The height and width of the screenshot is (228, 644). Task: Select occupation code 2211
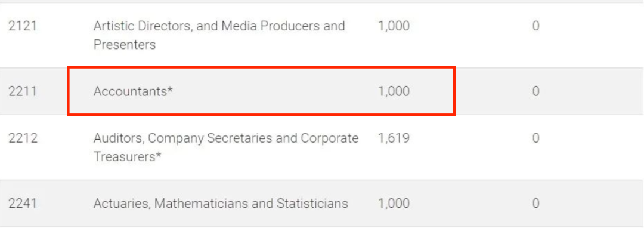pyautogui.click(x=22, y=91)
